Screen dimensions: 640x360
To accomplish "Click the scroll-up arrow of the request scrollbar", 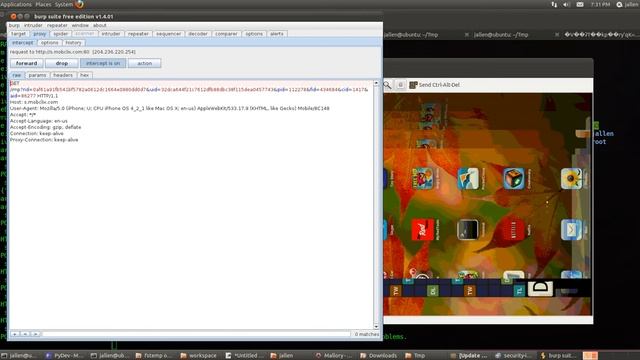I will coord(376,83).
